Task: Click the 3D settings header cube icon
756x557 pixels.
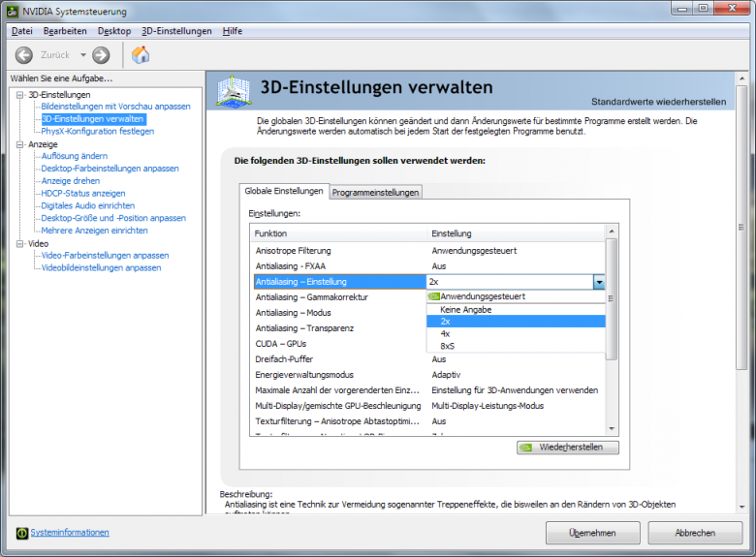Action: (234, 91)
